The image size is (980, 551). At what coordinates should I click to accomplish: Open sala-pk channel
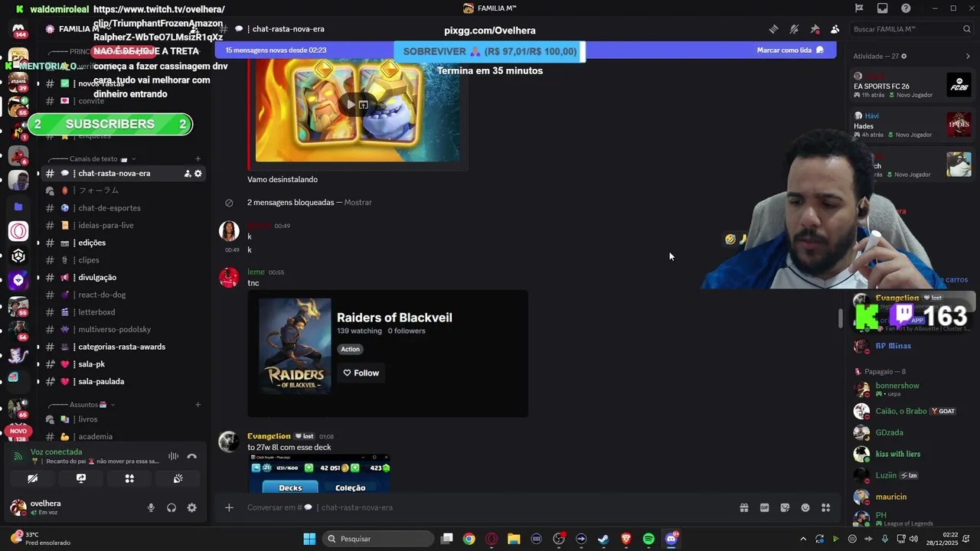[x=122, y=364]
